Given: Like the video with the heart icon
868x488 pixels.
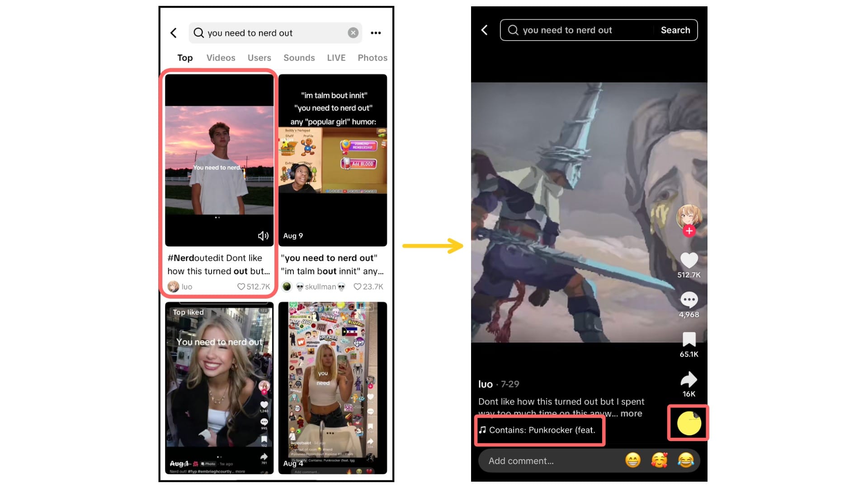Looking at the screenshot, I should 689,261.
